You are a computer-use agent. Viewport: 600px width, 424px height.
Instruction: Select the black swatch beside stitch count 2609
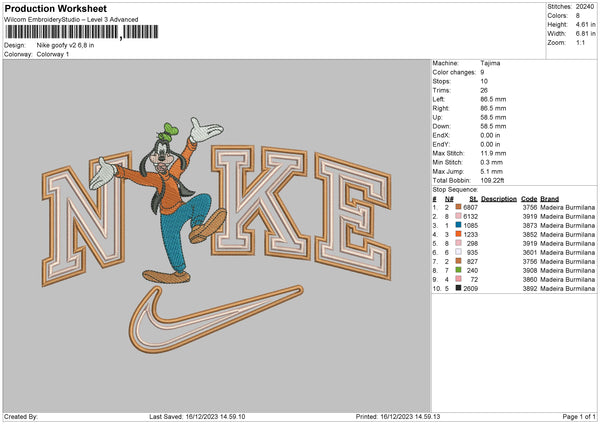tap(458, 288)
